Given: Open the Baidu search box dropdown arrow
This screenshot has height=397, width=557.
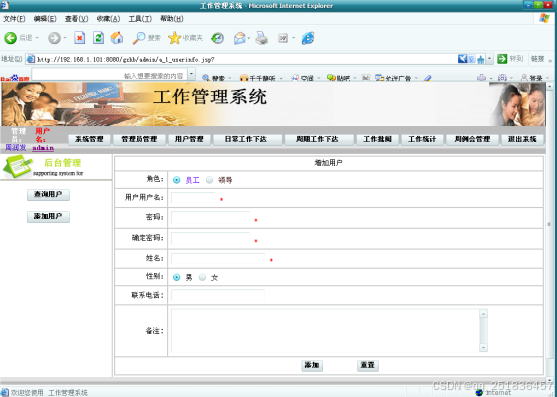Looking at the screenshot, I should click(x=191, y=75).
